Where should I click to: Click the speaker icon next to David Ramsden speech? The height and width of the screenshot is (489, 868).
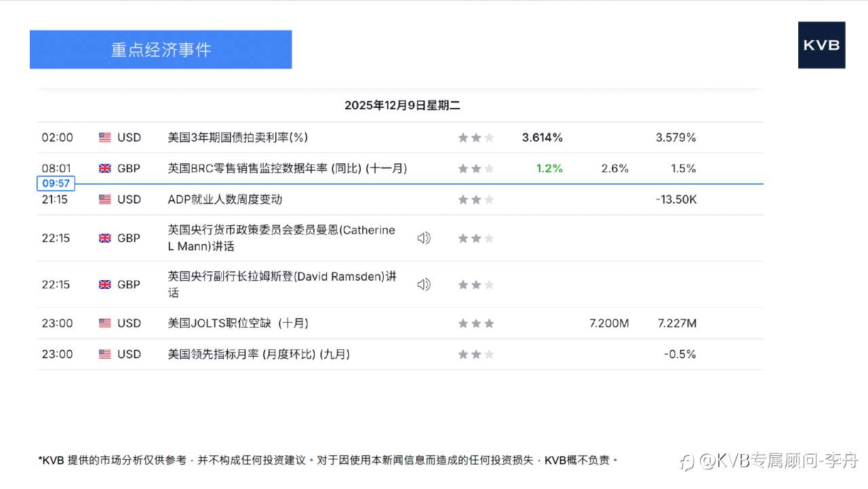(x=424, y=284)
